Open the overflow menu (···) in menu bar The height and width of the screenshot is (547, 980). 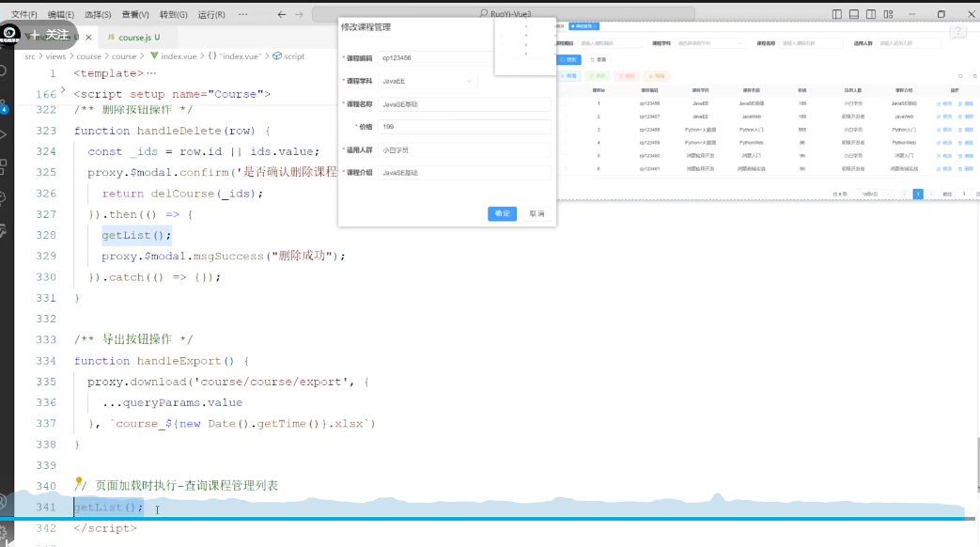pyautogui.click(x=243, y=14)
